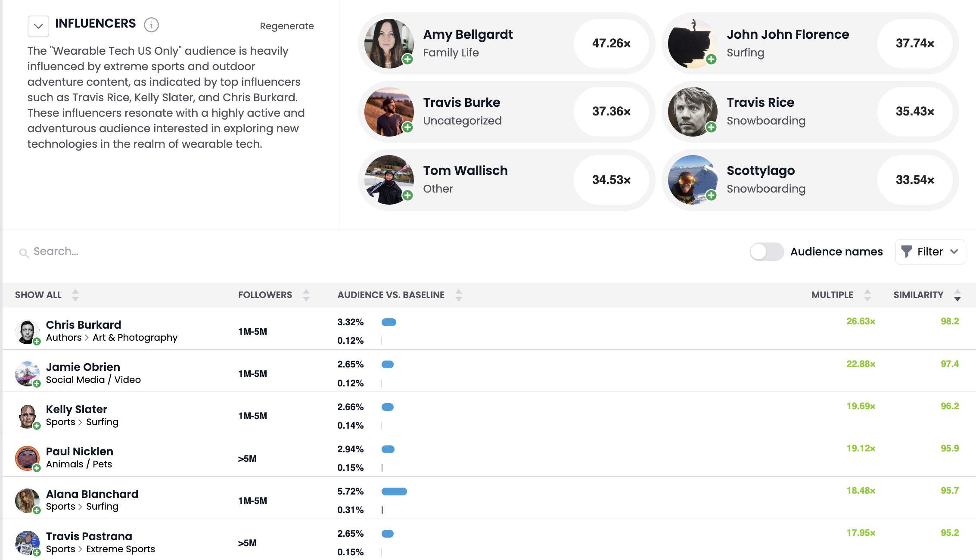Image resolution: width=976 pixels, height=560 pixels.
Task: Click the plus badge beside Chris Burkard's row avatar
Action: [x=37, y=342]
